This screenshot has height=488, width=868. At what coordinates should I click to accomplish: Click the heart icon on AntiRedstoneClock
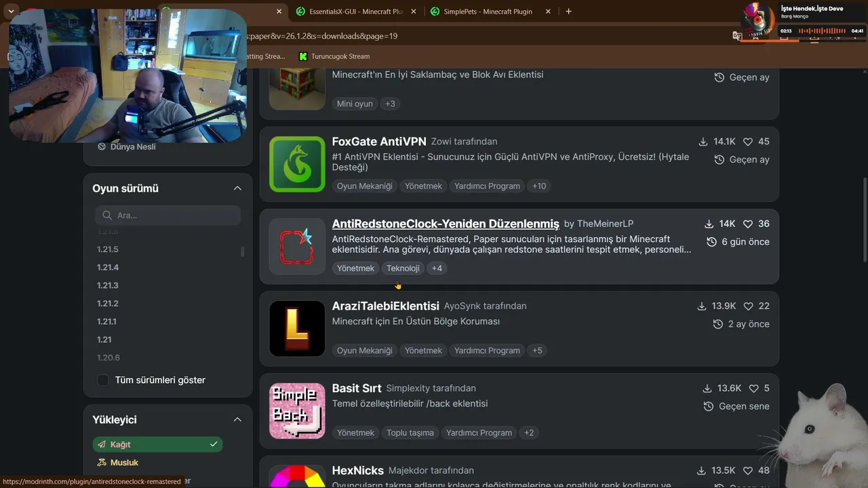click(748, 224)
